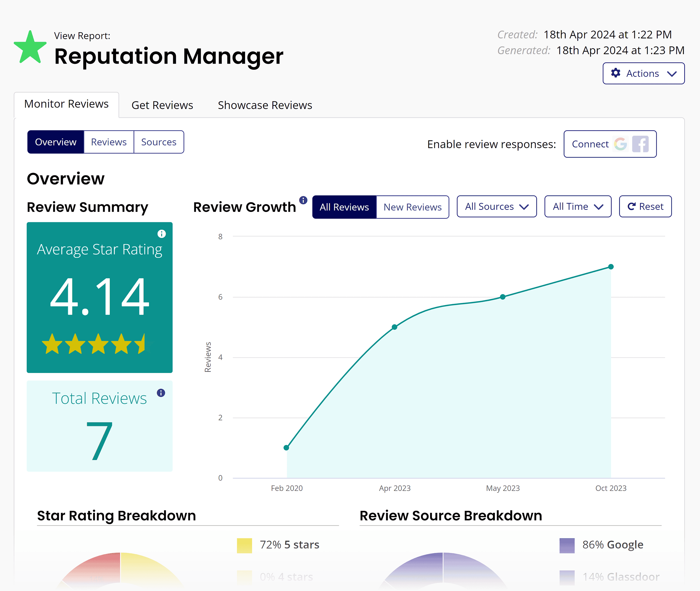Switch to New Reviews view

[413, 207]
